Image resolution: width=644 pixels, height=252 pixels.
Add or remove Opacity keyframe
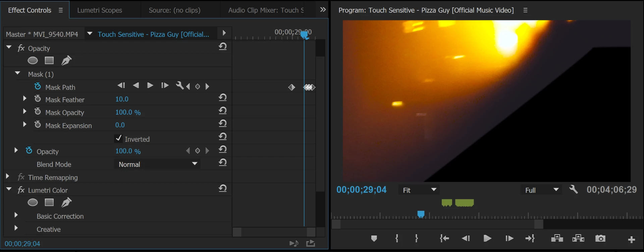coord(198,151)
